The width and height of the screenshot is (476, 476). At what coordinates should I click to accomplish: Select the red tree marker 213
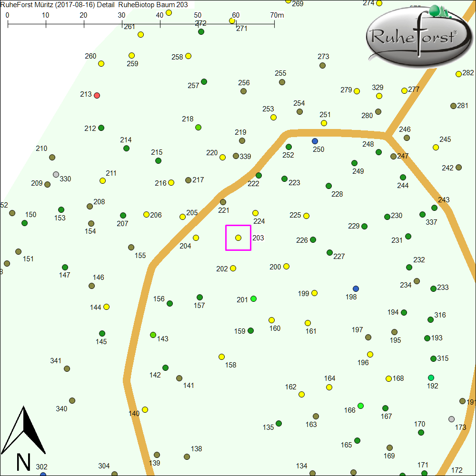pos(97,95)
